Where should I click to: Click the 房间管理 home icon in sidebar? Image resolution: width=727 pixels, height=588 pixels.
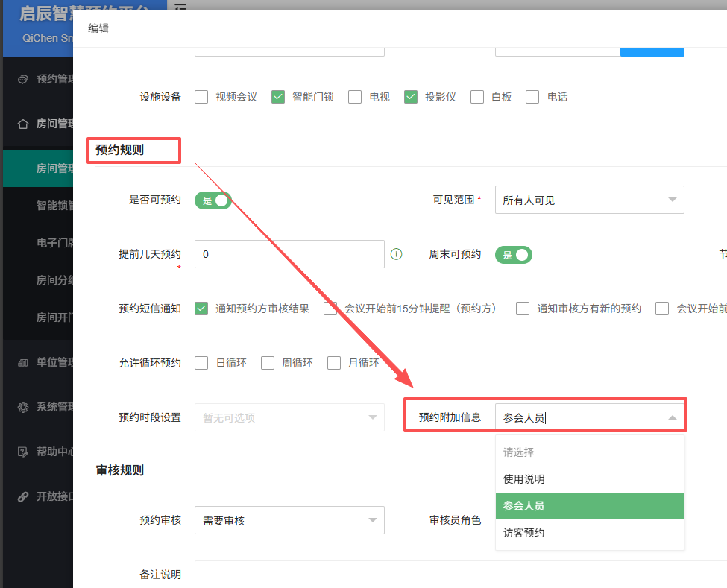[x=23, y=124]
